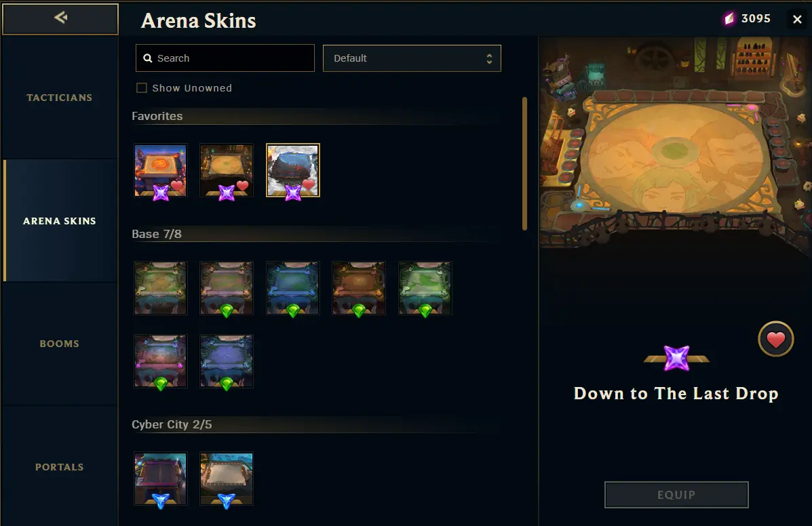812x526 pixels.
Task: Close the Arena Skins window
Action: point(797,19)
